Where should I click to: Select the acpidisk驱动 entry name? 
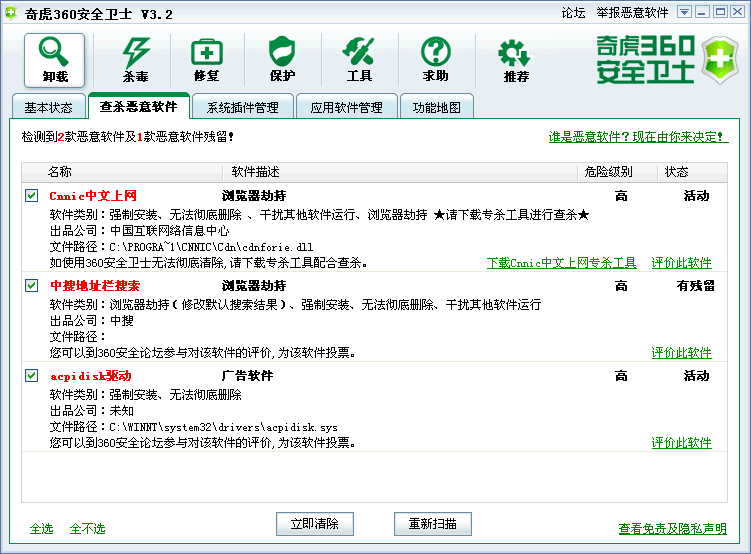[91, 376]
